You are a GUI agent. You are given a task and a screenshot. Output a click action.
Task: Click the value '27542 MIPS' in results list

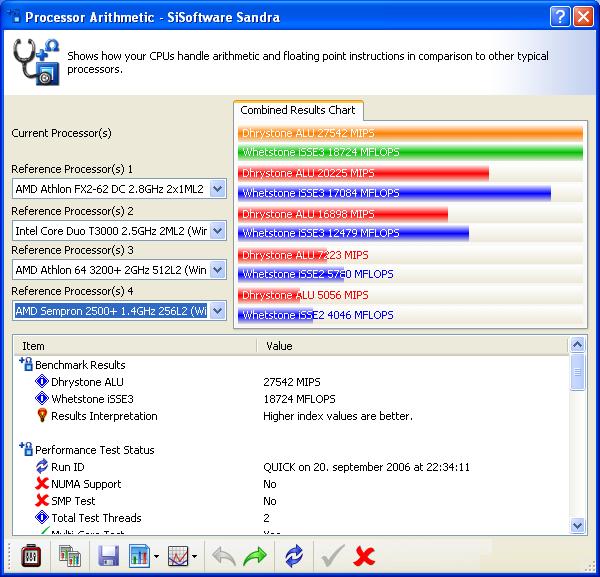[292, 382]
